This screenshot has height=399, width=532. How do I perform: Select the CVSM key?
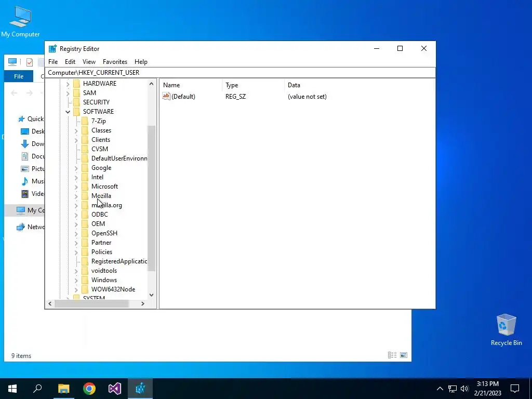100,149
